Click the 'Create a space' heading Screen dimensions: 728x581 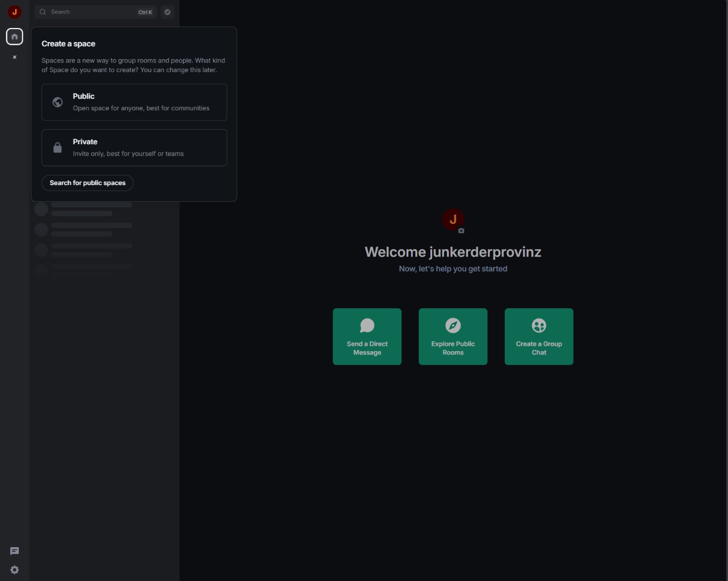tap(68, 44)
